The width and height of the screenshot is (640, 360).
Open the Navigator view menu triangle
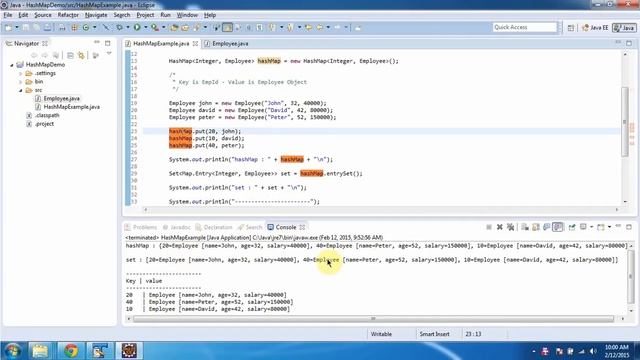[109, 53]
